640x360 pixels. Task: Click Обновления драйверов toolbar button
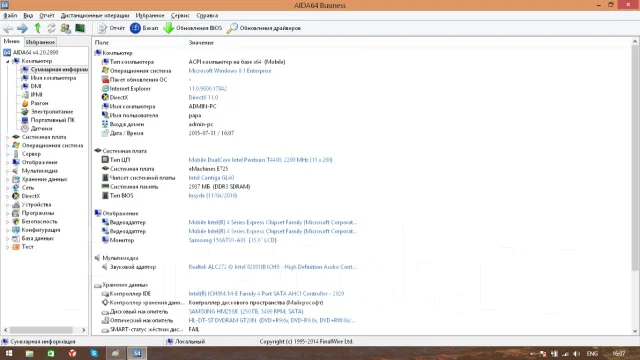pyautogui.click(x=264, y=28)
